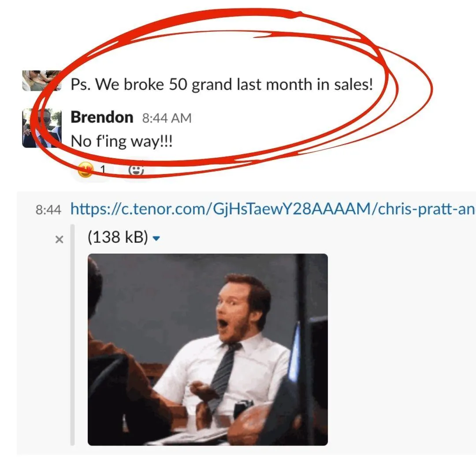Screen dimensions: 476x476
Task: Click the gray vertical attachment bar
Action: click(72, 335)
